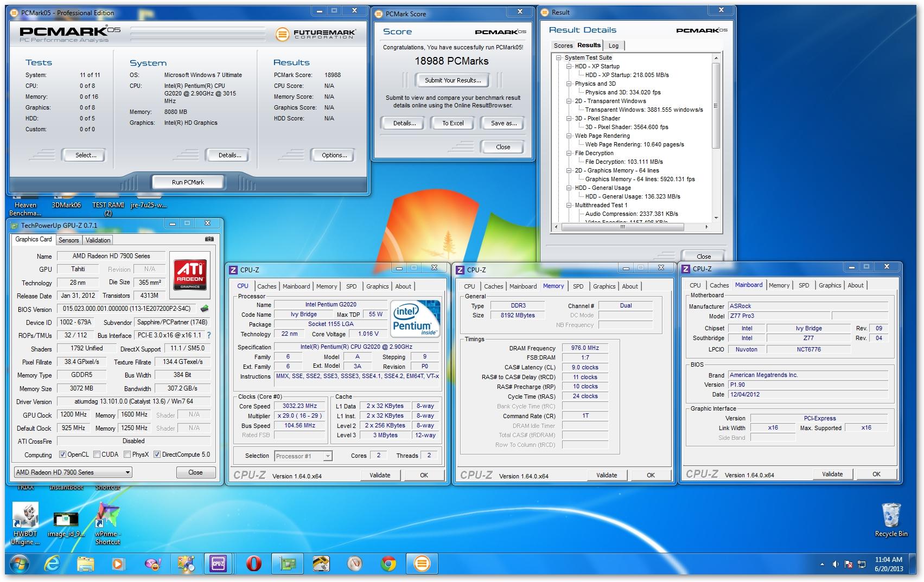Click Run PCMark button
924x582 pixels.
pos(188,182)
